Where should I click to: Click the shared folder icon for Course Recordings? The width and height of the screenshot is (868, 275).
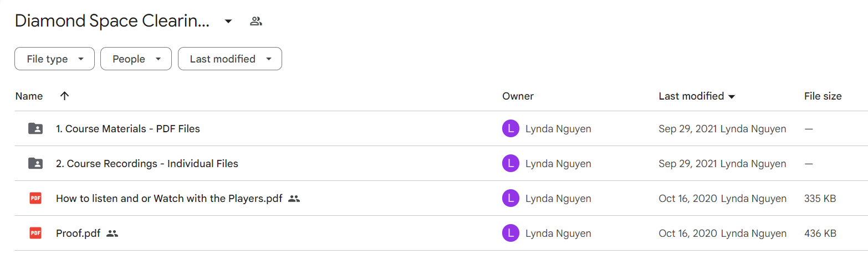35,164
